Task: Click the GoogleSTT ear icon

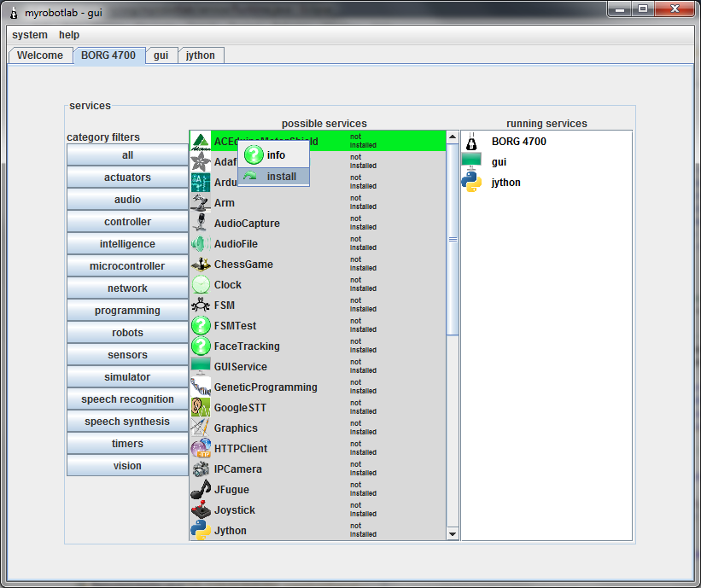Action: 200,408
